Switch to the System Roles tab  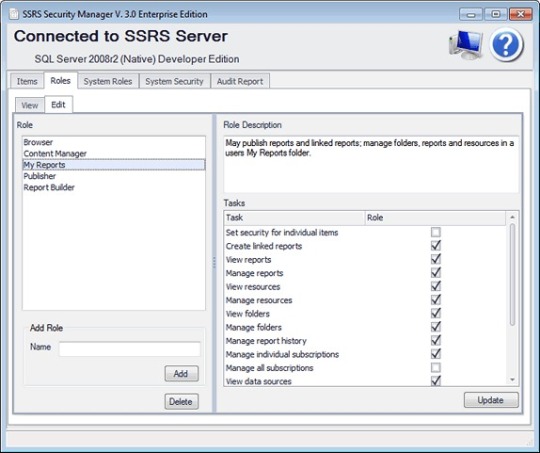(x=108, y=81)
